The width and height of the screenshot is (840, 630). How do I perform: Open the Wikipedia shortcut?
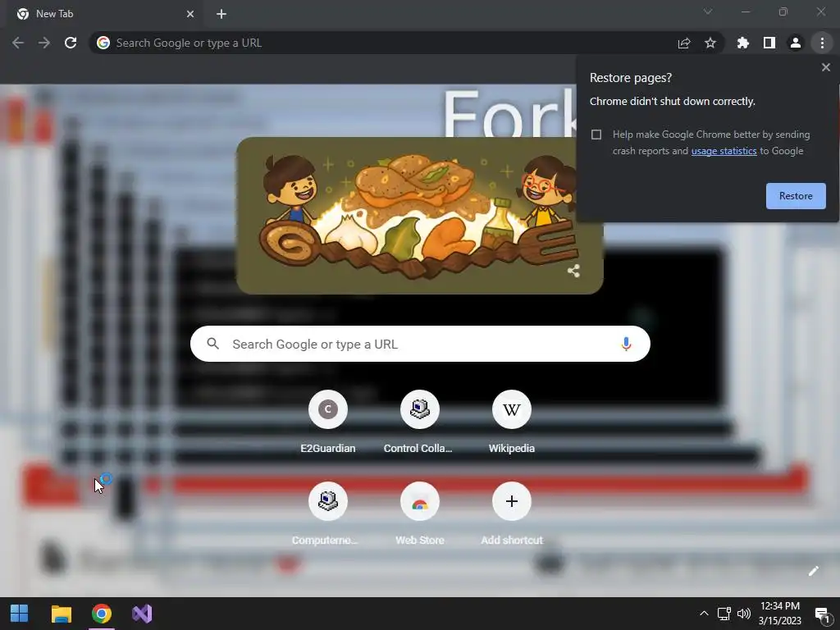pyautogui.click(x=512, y=422)
